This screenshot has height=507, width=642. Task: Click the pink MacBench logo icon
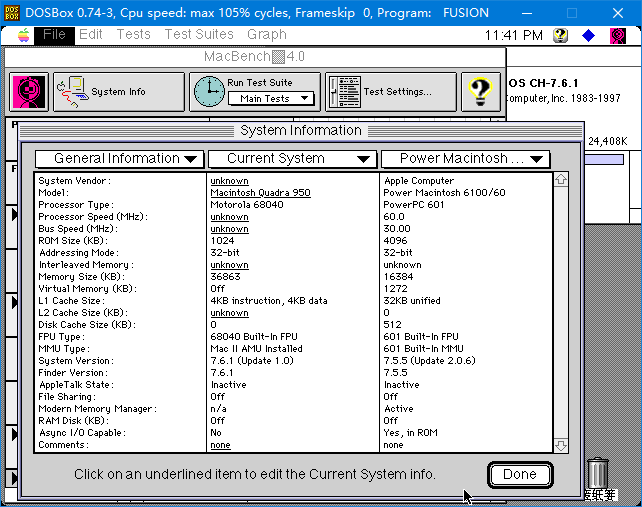(29, 92)
